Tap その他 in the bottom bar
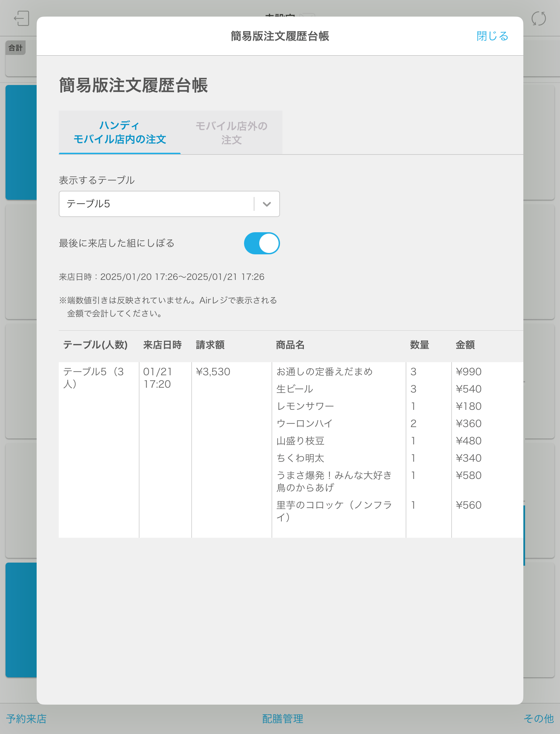Viewport: 560px width, 734px height. tap(539, 718)
